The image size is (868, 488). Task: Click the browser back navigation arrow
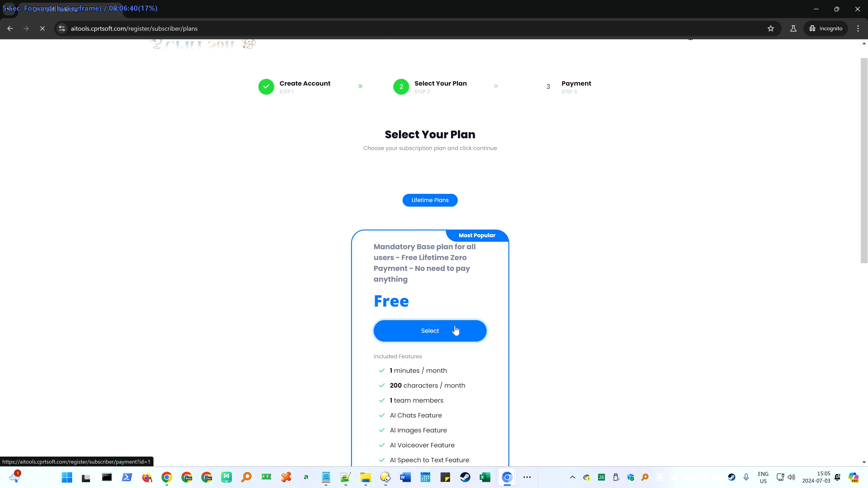9,28
